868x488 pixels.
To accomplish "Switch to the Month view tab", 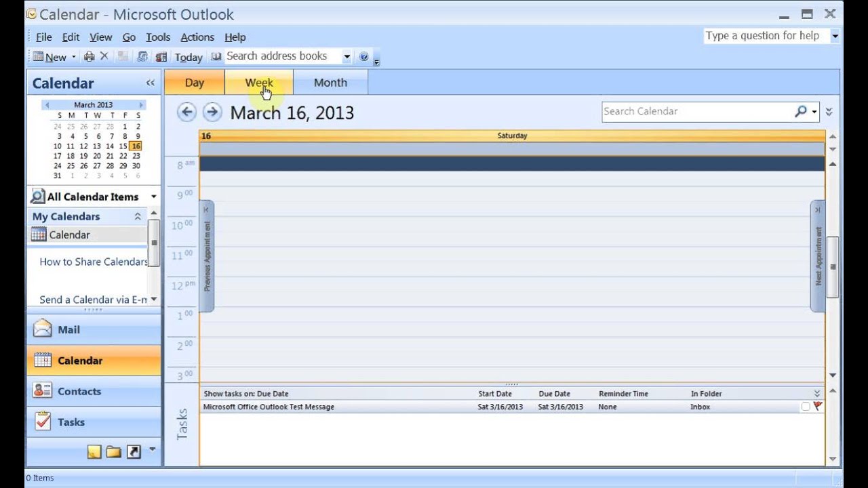I will tap(330, 83).
